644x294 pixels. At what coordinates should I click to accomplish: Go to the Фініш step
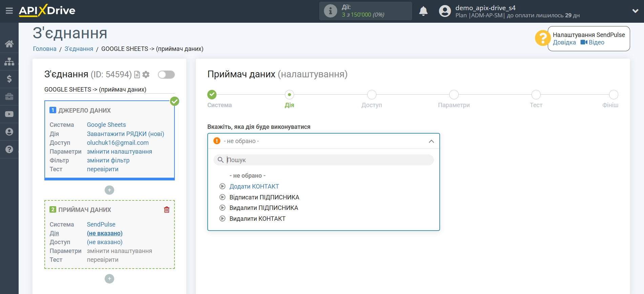pyautogui.click(x=614, y=95)
